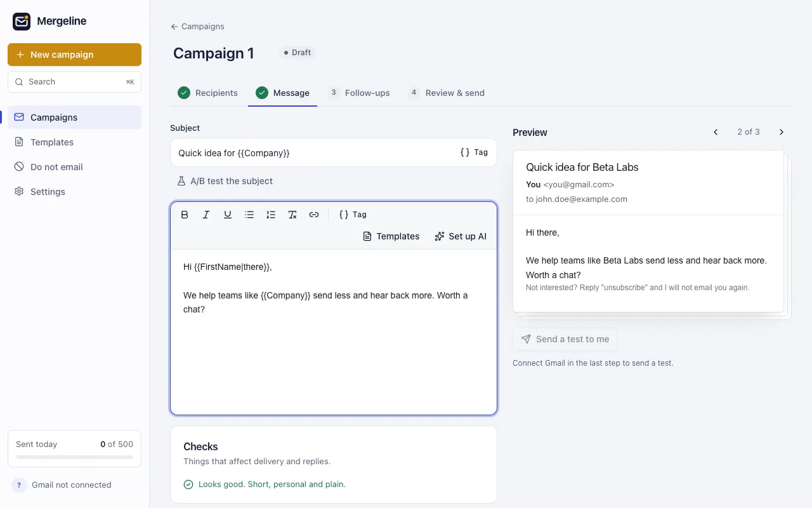Click the Gmail not connected status
This screenshot has width=812, height=508.
[x=72, y=485]
